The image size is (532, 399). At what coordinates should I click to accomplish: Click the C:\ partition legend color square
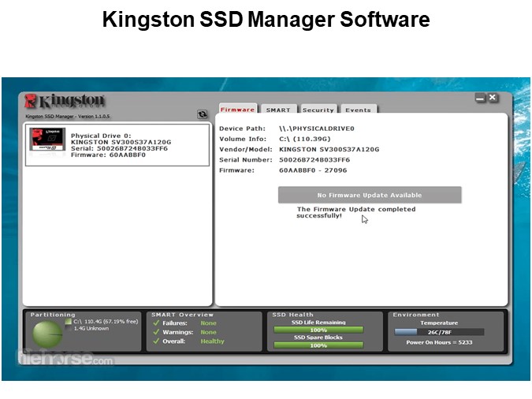[x=69, y=321]
